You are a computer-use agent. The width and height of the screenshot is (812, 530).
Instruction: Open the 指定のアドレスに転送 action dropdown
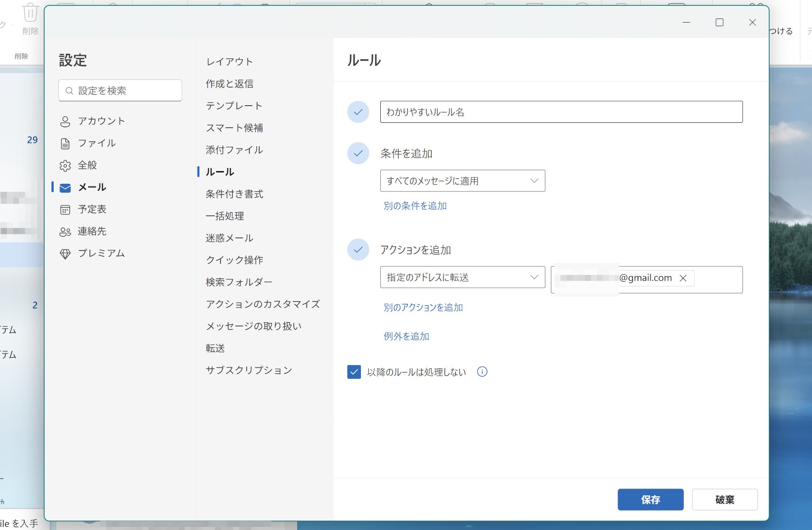coord(462,277)
